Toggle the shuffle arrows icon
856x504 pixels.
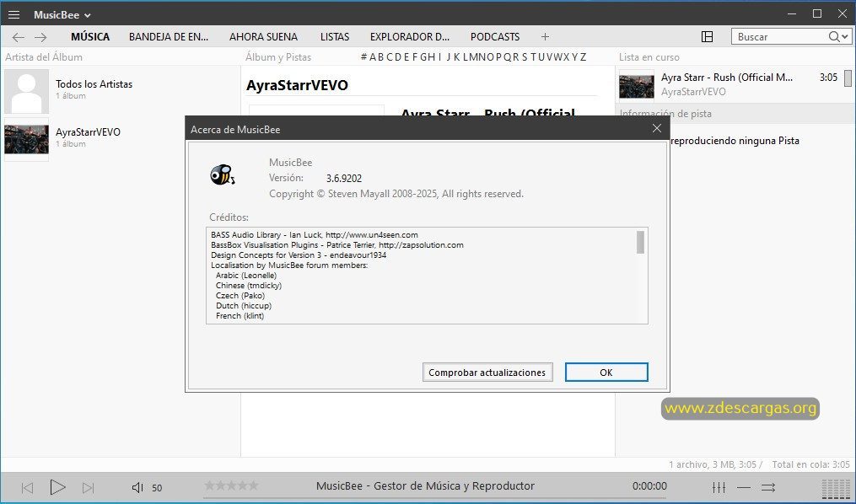coord(768,487)
